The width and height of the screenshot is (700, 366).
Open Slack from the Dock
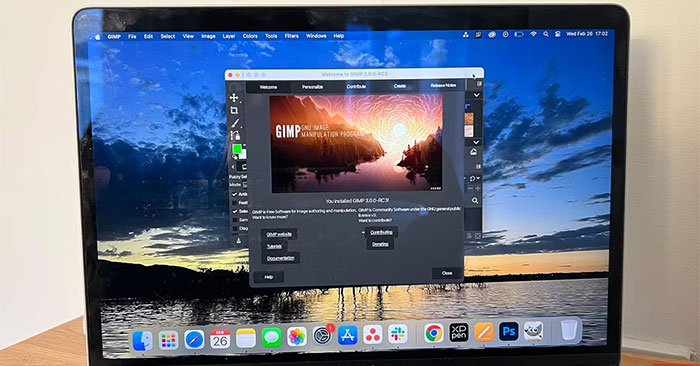tap(397, 334)
